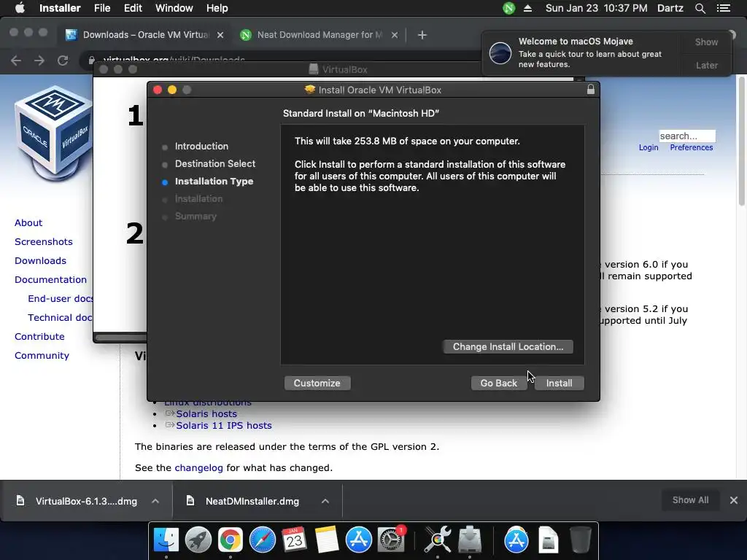Open Notification Center list icon
The image size is (747, 560).
(x=724, y=8)
